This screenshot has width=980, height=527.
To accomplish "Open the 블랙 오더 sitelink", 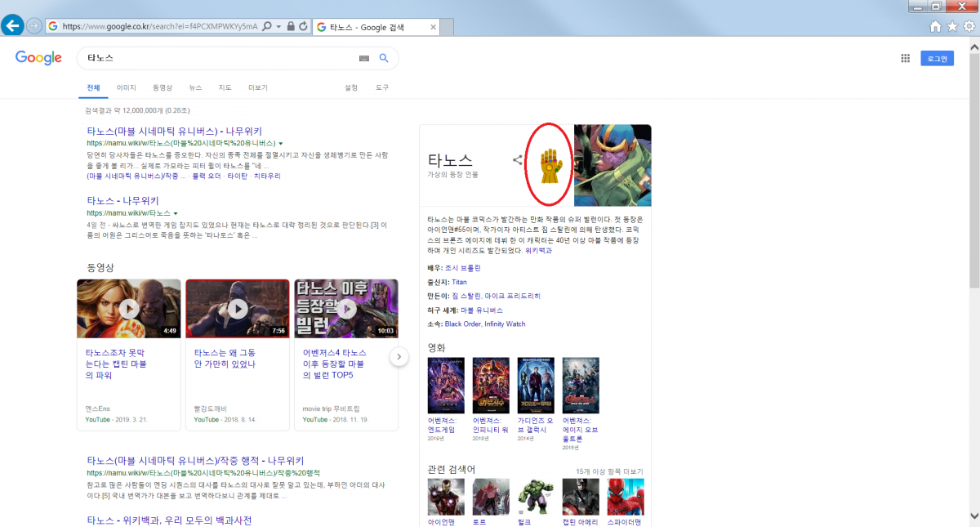I will pyautogui.click(x=206, y=176).
